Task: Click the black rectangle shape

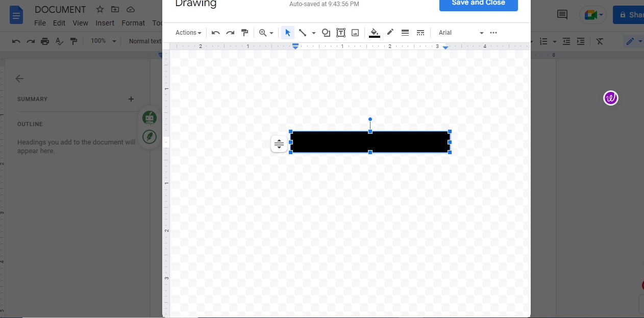Action: tap(370, 141)
